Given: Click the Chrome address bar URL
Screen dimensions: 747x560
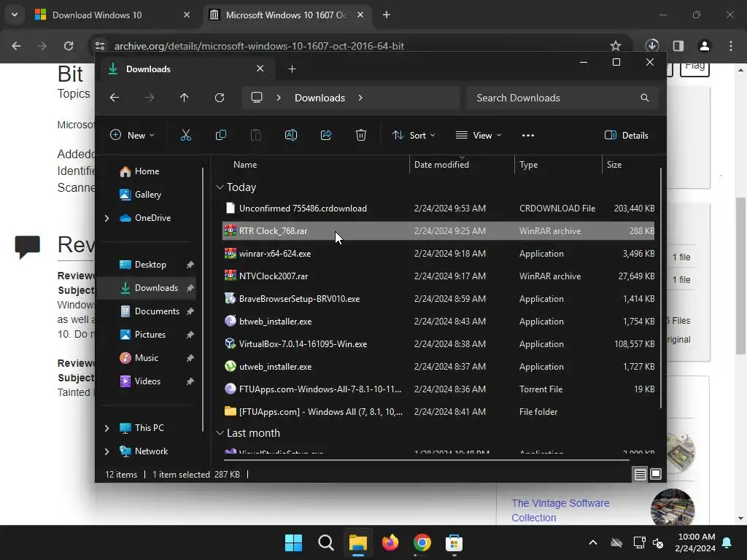Looking at the screenshot, I should 259,46.
